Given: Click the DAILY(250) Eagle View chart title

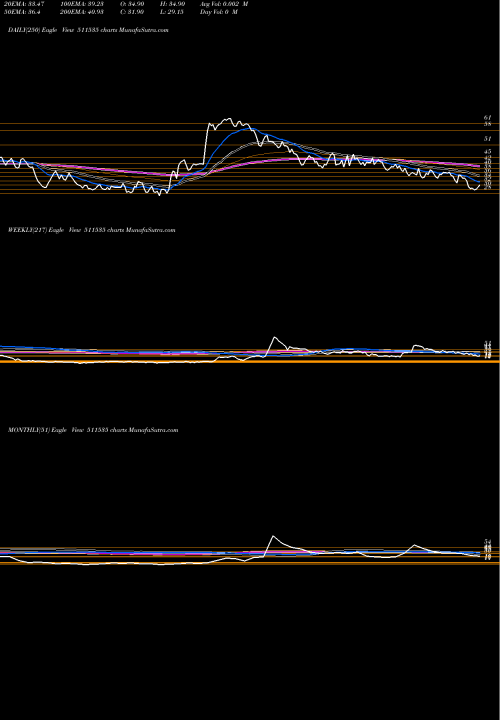Looking at the screenshot, I should [x=88, y=30].
